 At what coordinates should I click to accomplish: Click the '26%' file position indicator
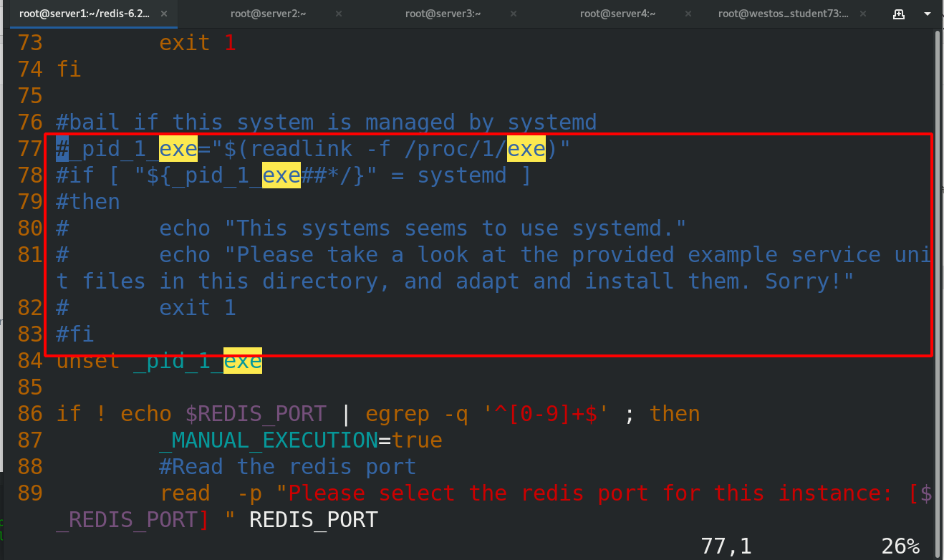900,546
